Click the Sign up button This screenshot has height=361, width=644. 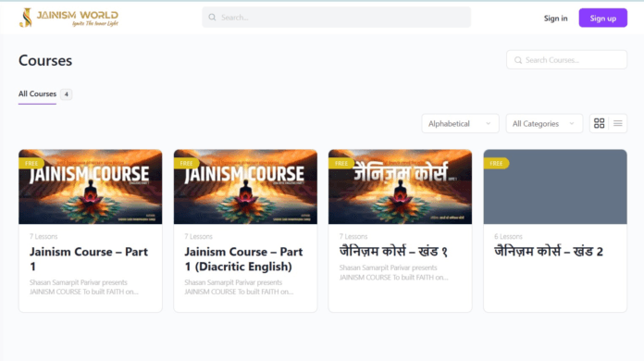(603, 19)
